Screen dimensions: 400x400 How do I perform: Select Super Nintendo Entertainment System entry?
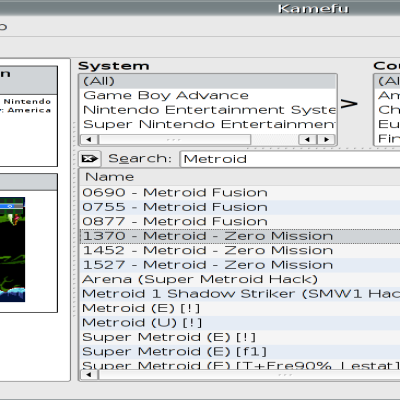coord(208,124)
